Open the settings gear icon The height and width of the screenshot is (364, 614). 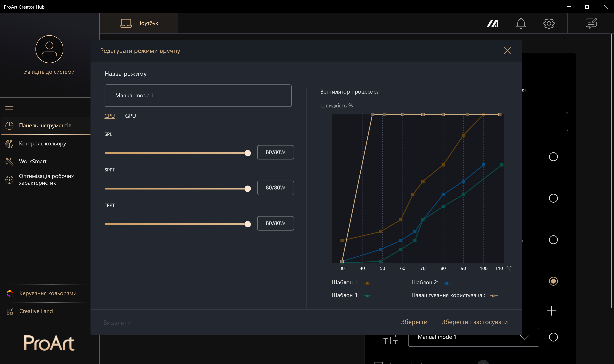[x=549, y=23]
